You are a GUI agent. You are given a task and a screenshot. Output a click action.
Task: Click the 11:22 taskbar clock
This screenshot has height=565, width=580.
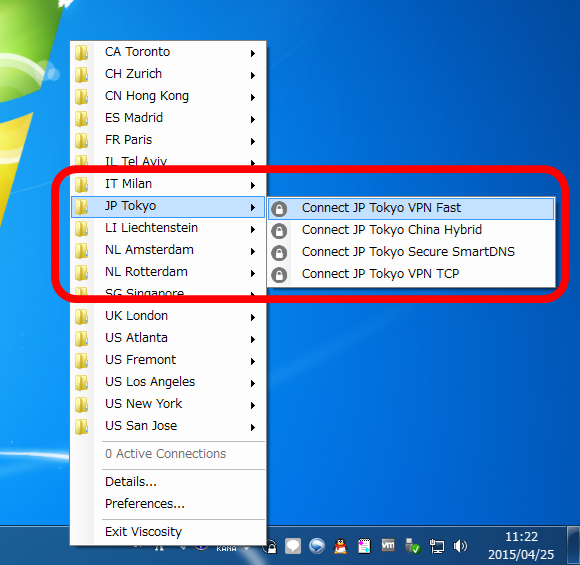521,537
